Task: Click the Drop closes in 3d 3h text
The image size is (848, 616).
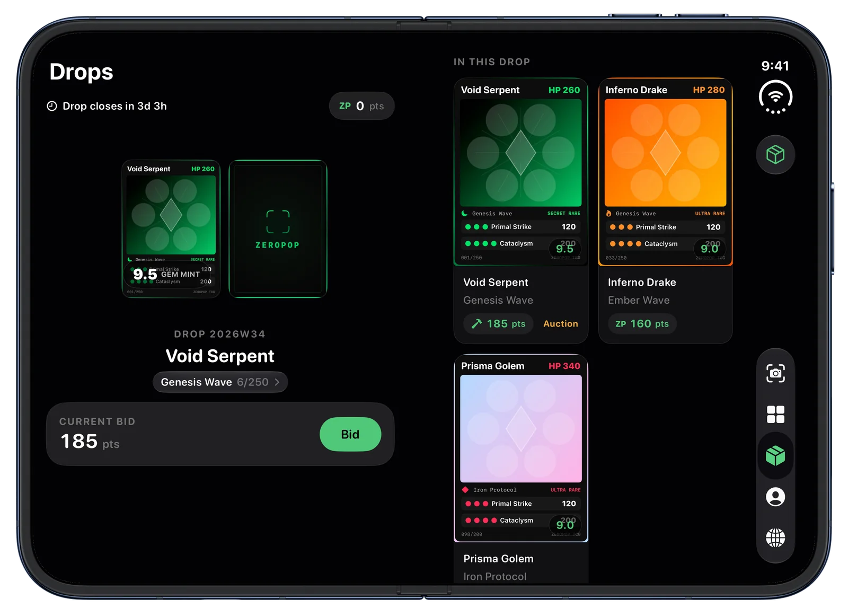Action: (114, 106)
